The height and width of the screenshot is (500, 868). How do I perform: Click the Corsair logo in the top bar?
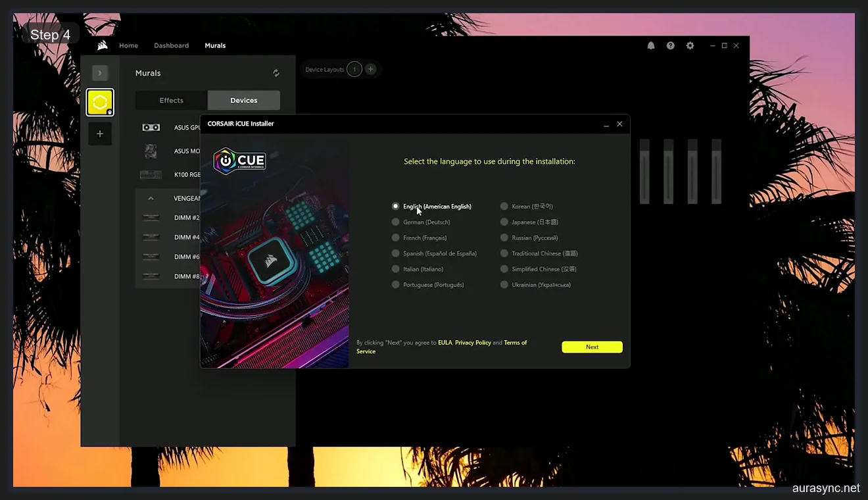pyautogui.click(x=102, y=45)
